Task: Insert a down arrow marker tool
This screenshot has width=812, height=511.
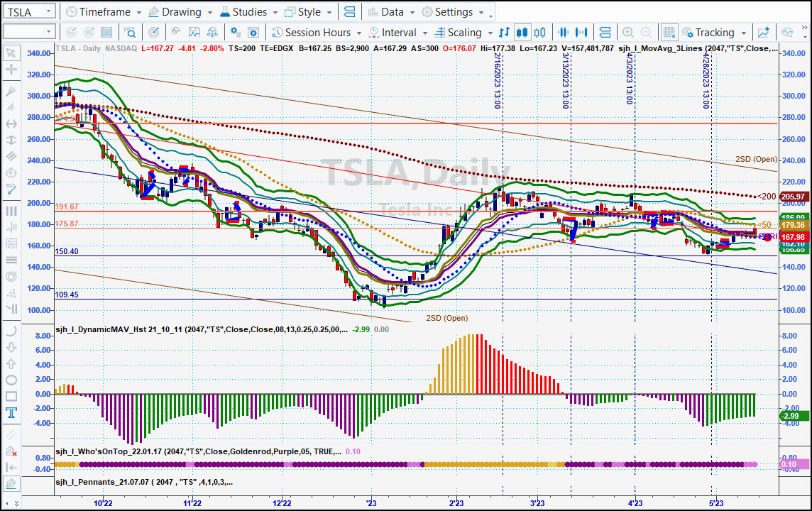Action: coord(11,347)
